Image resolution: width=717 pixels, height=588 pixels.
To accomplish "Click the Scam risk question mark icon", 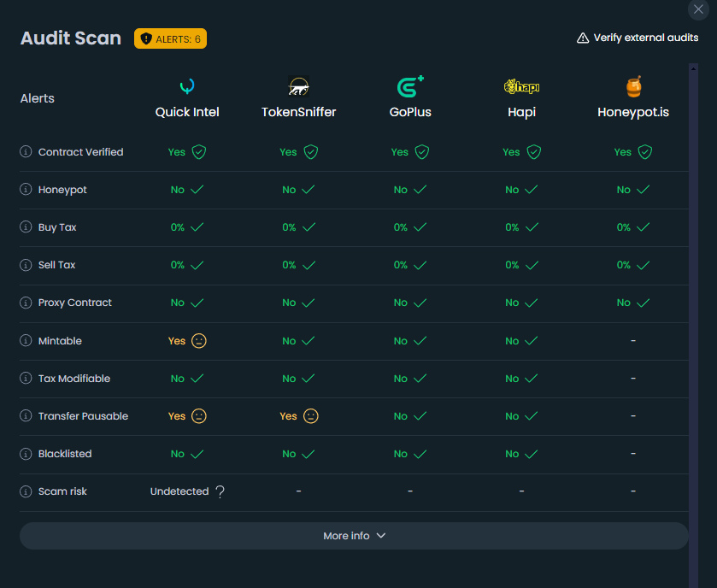I will tap(220, 491).
